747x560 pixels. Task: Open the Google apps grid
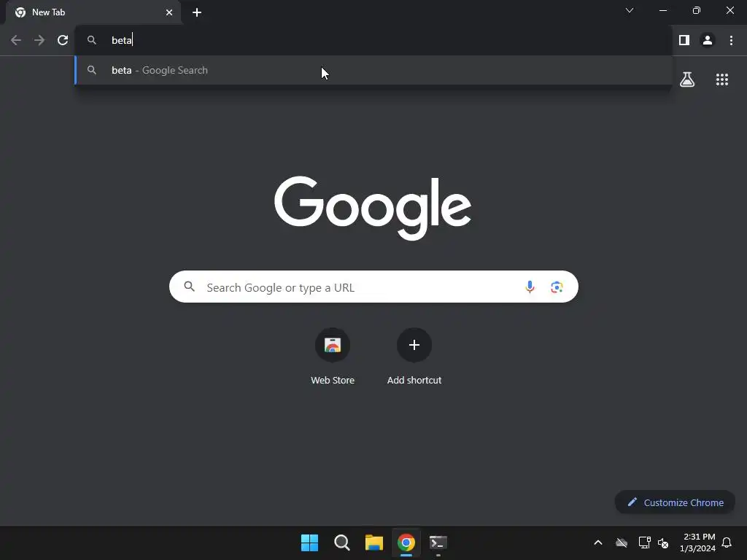(x=721, y=79)
